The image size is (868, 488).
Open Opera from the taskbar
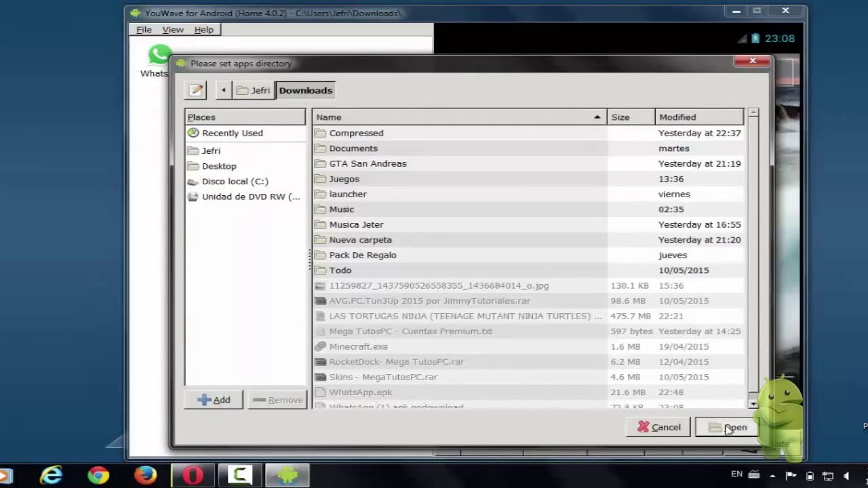point(193,476)
